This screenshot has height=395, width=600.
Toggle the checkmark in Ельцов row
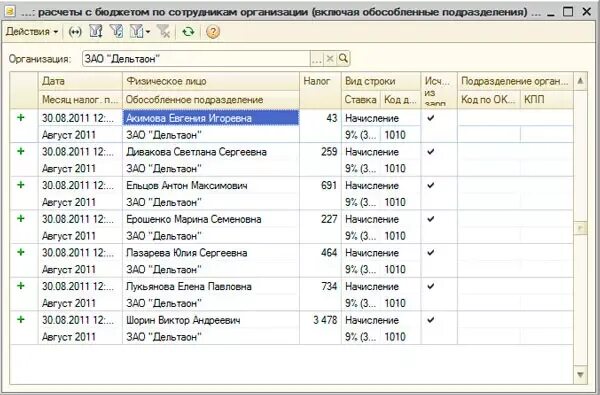(431, 185)
